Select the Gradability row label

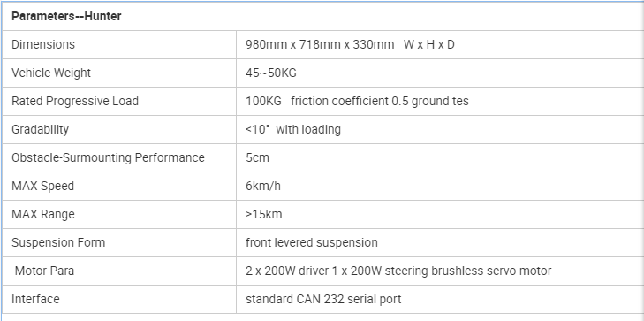click(40, 129)
